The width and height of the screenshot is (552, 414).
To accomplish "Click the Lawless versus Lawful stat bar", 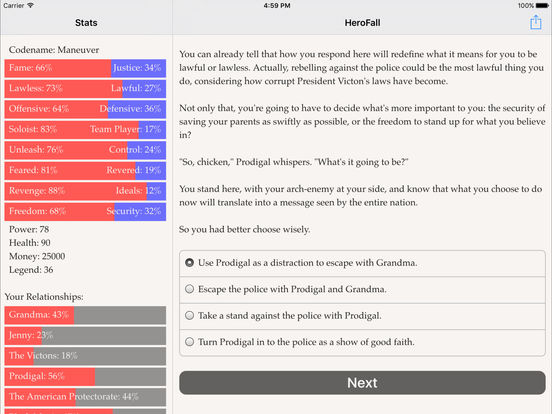I will click(x=85, y=88).
